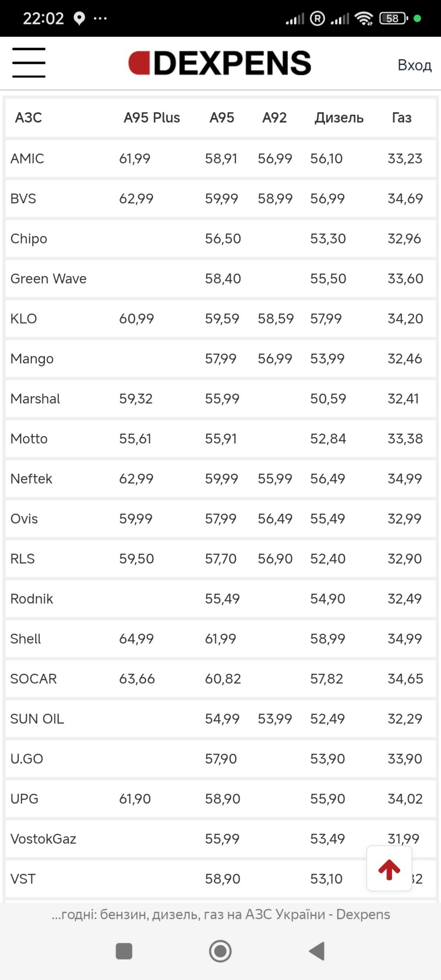441x980 pixels.
Task: Tap the DEXPENS logo
Action: pyautogui.click(x=219, y=63)
